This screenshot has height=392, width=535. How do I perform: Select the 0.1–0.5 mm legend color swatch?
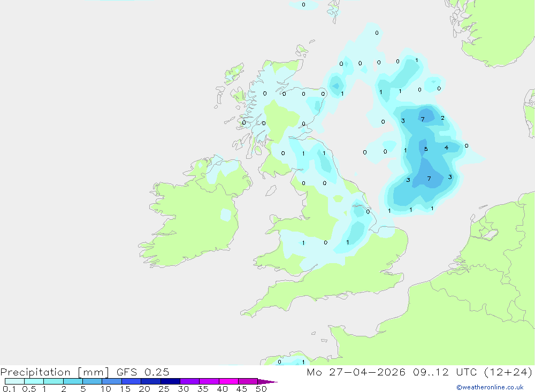14,381
